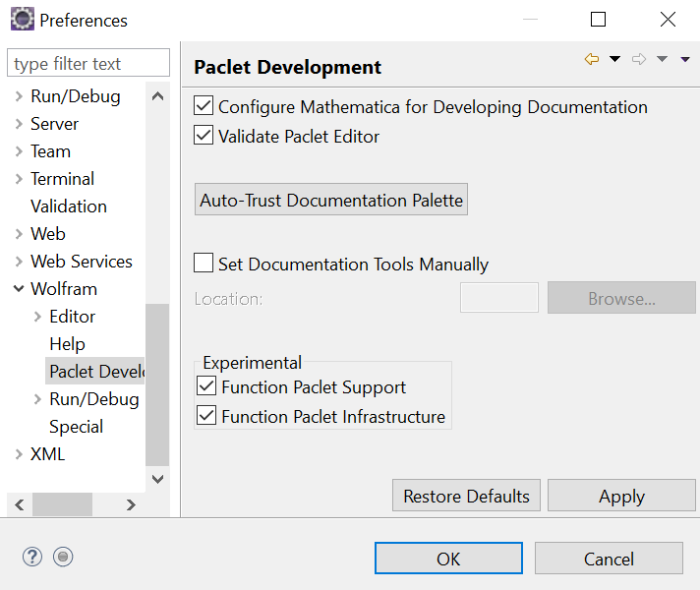Expand the Web Services tree node
The image size is (700, 590).
click(x=19, y=262)
